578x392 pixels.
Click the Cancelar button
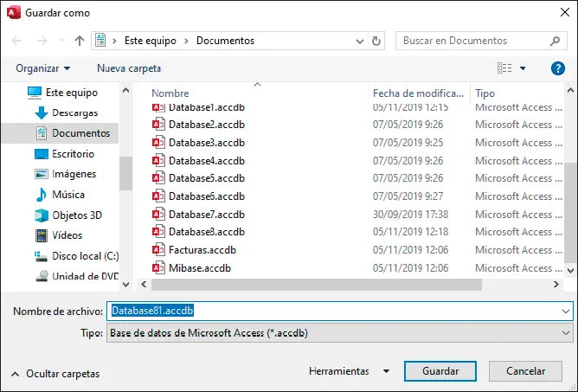point(525,371)
